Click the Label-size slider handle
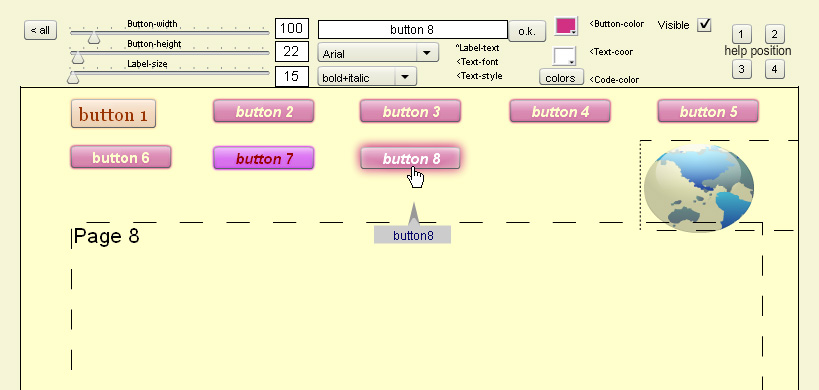Viewport: 819px width, 390px height. click(x=73, y=77)
